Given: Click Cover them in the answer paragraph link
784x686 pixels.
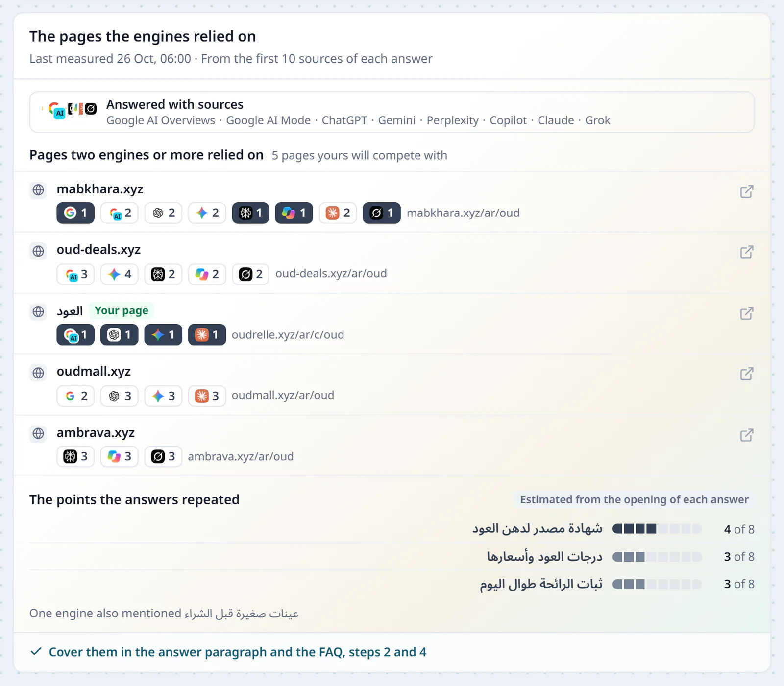Looking at the screenshot, I should pyautogui.click(x=238, y=652).
